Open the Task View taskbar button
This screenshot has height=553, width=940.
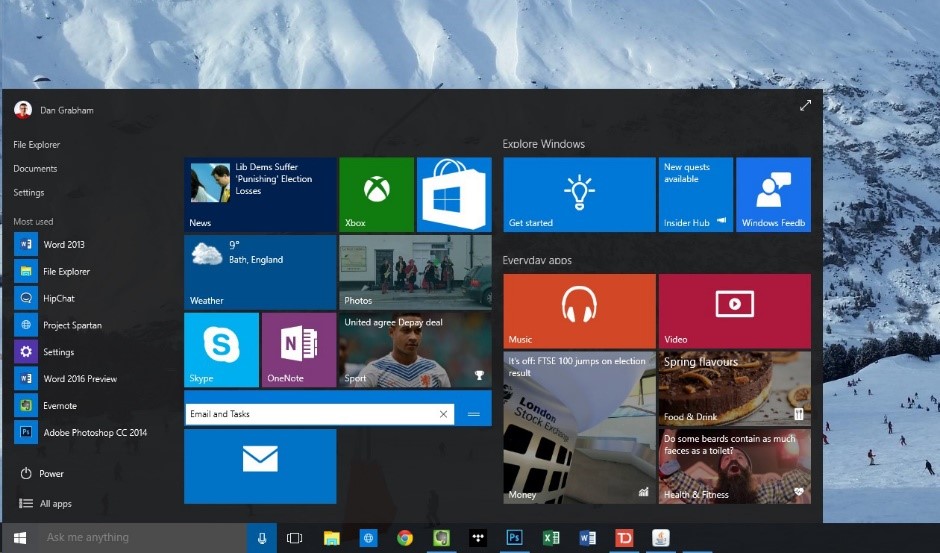click(294, 538)
